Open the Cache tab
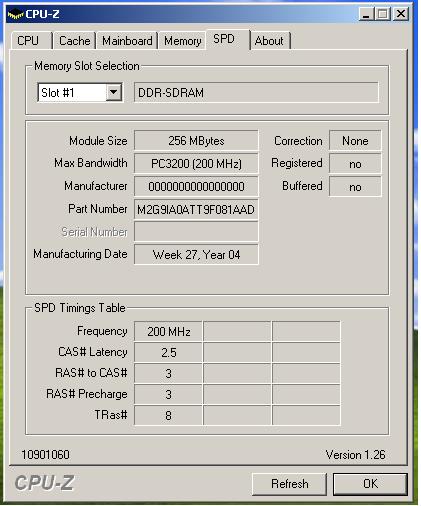Viewport: 421px width, 506px height. pos(74,41)
